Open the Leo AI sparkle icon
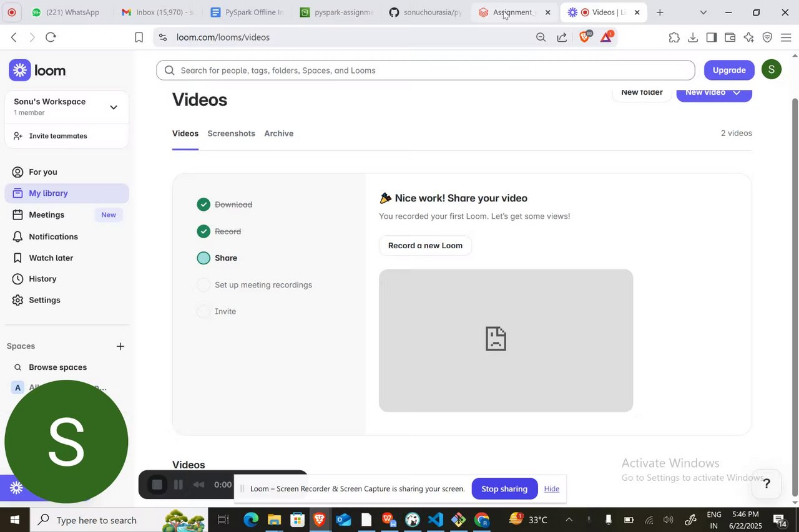 [x=748, y=37]
